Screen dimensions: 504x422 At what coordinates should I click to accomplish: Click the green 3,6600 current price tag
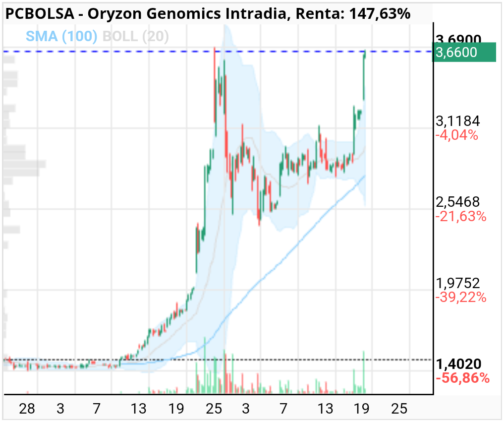465,52
